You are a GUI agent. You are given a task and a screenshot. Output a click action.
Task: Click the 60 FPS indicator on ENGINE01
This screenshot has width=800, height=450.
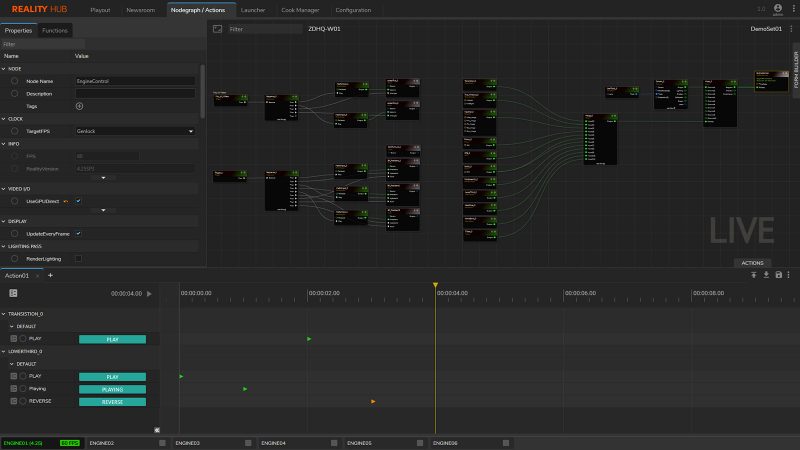click(x=70, y=443)
